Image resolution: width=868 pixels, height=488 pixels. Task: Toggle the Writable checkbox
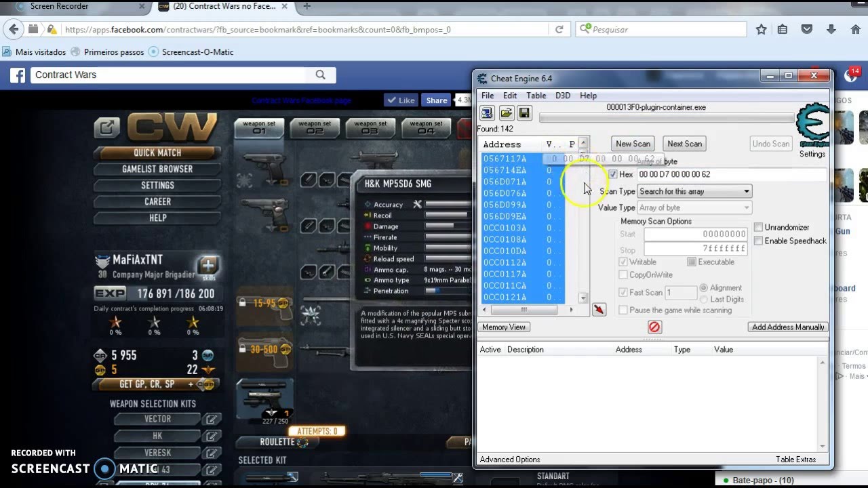pyautogui.click(x=623, y=262)
